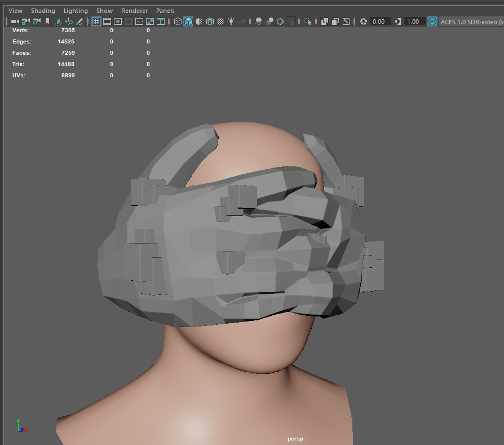The width and height of the screenshot is (504, 445).
Task: Toggle the viewport Grid button
Action: 96,21
